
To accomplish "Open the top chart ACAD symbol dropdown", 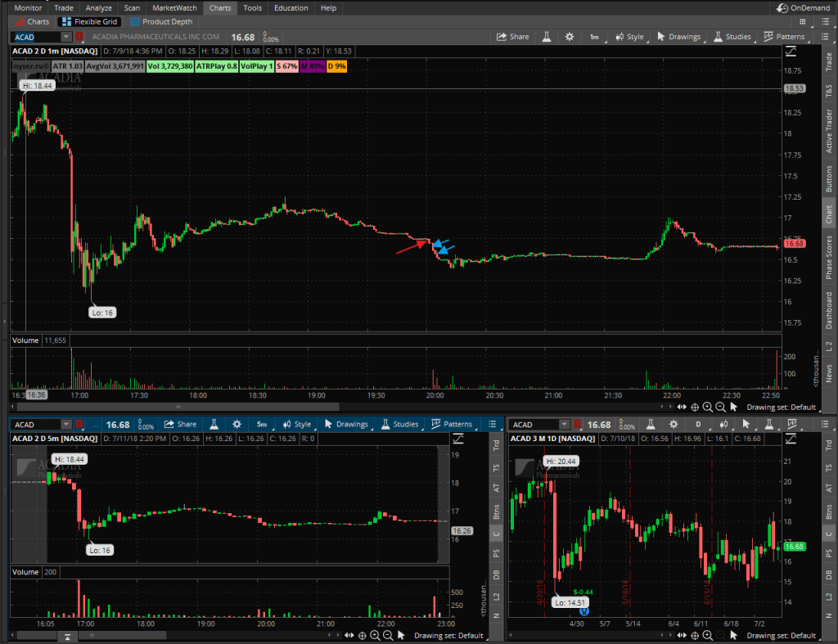I will [65, 37].
